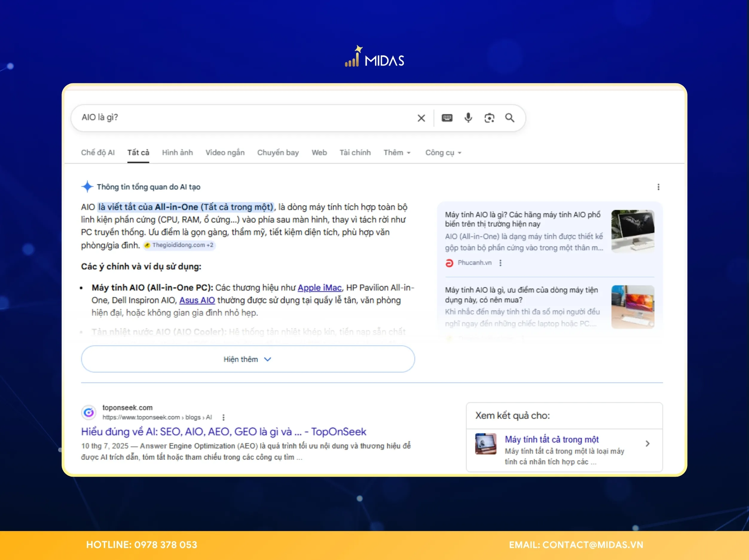The image size is (749, 560).
Task: Switch to the Hình ảnh tab
Action: (x=177, y=153)
